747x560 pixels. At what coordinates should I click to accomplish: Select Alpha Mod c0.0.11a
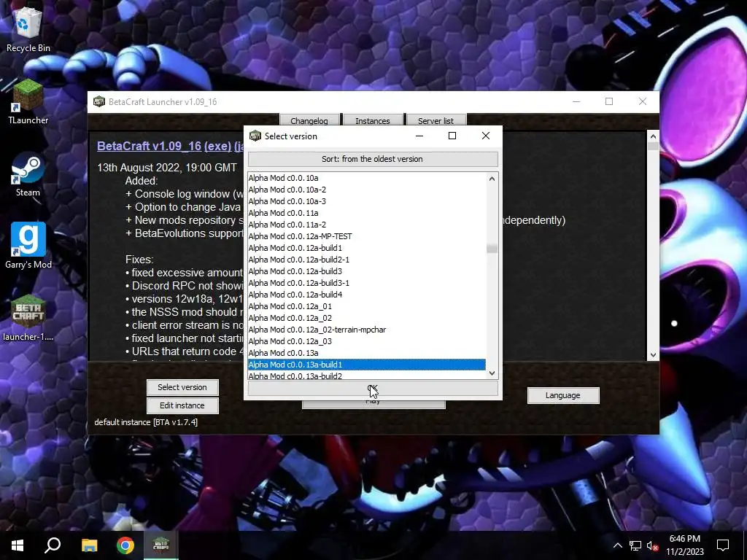tap(367, 213)
